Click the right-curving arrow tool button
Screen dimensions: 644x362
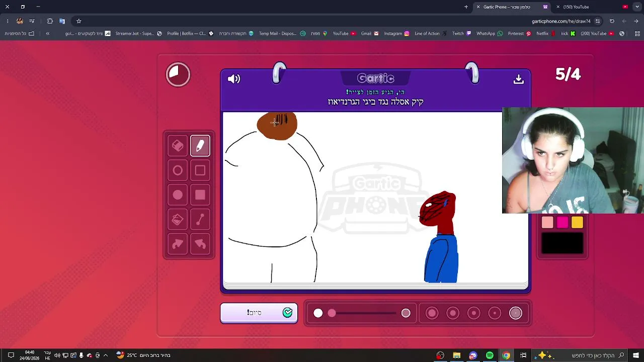coord(178,244)
